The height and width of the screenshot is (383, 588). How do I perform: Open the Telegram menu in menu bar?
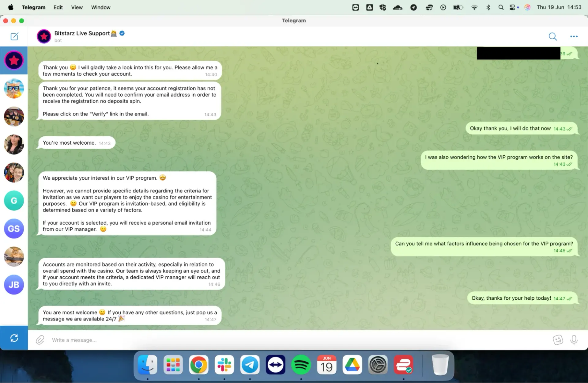[x=33, y=7]
